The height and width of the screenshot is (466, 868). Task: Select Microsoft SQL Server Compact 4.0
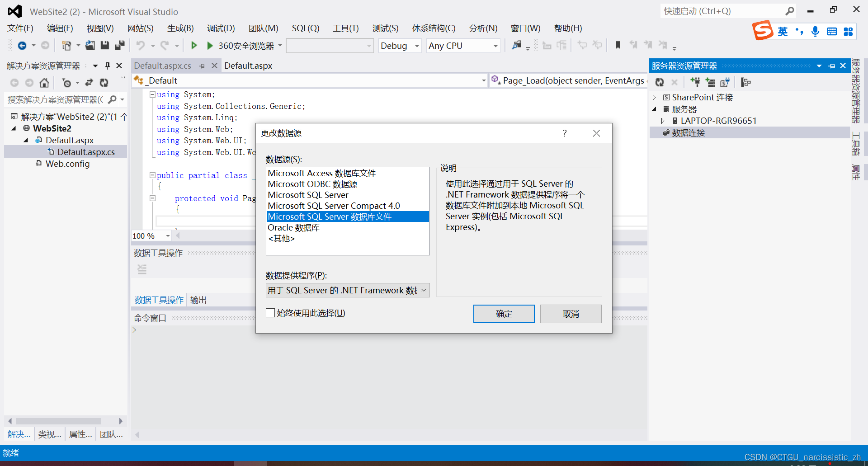[347, 206]
